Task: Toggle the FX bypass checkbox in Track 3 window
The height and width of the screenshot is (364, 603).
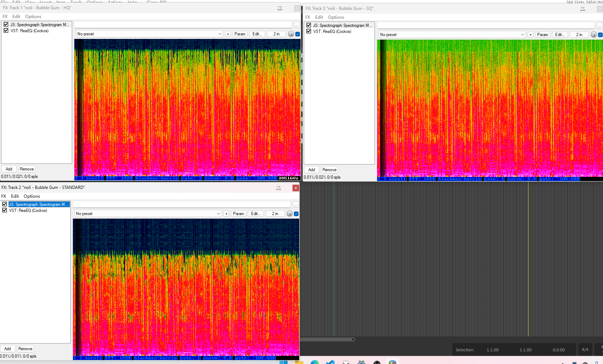Action: coord(601,35)
